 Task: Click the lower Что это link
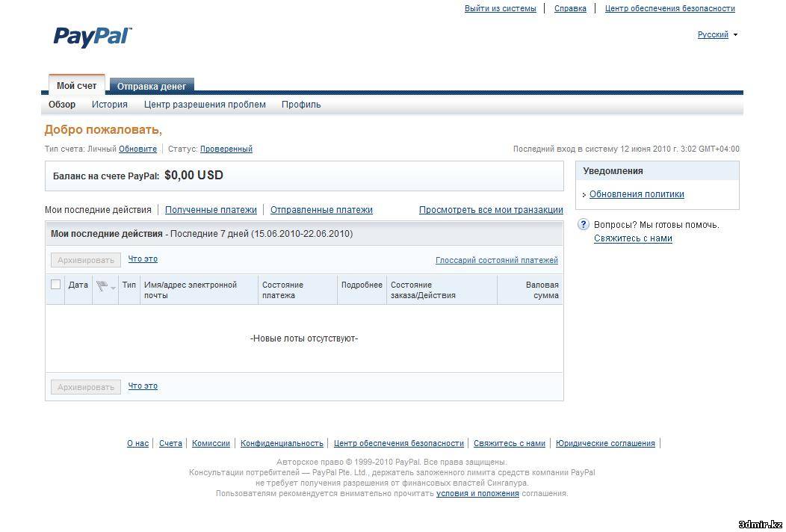pyautogui.click(x=143, y=386)
